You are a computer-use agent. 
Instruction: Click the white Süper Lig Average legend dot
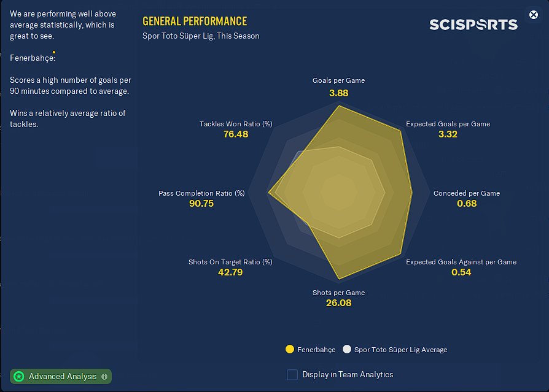(x=346, y=349)
